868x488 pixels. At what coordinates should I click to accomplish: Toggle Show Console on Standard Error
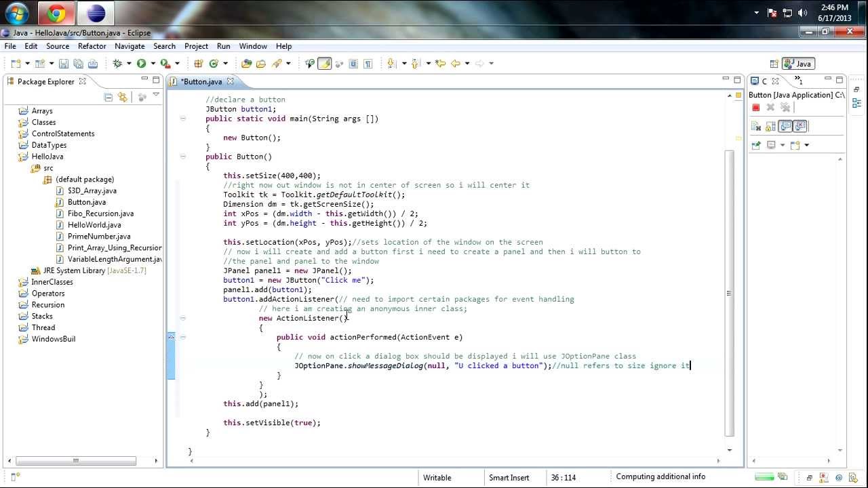click(800, 127)
